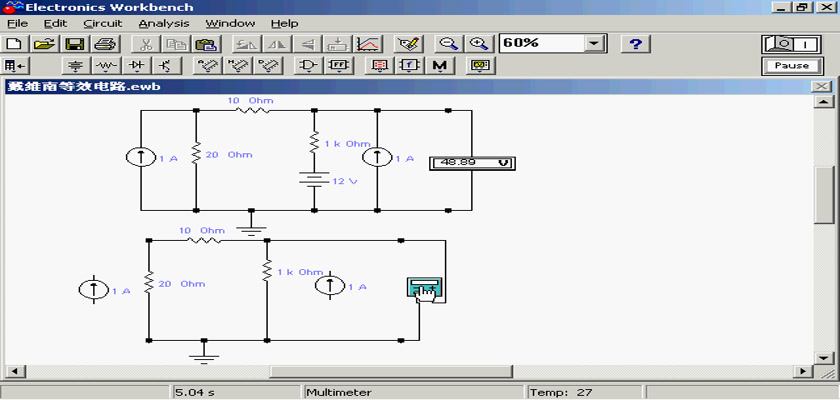
Task: Open the Mixed ICs parts bin
Action: [x=237, y=66]
